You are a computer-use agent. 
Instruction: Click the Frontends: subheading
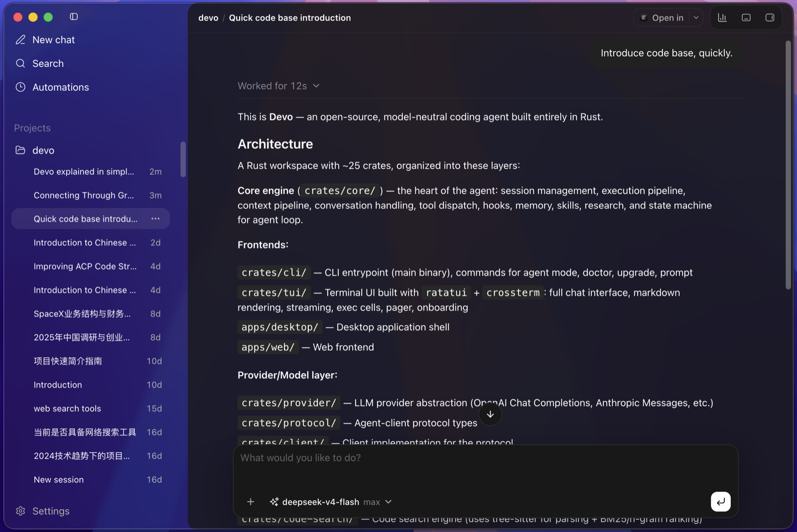263,245
